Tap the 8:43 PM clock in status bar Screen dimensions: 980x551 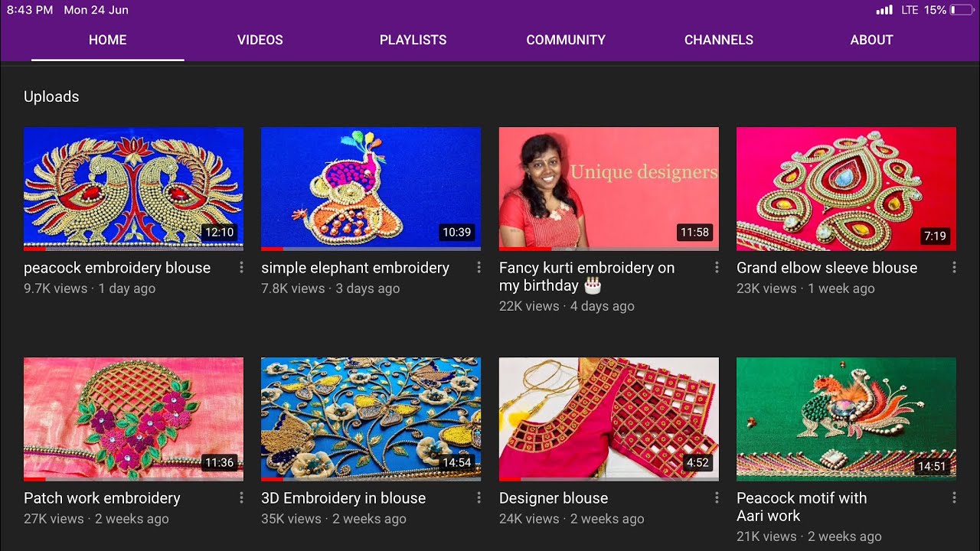pos(30,10)
